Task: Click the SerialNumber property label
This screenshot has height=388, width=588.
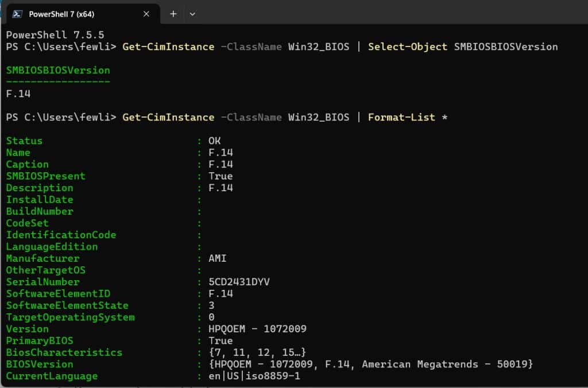Action: [42, 282]
